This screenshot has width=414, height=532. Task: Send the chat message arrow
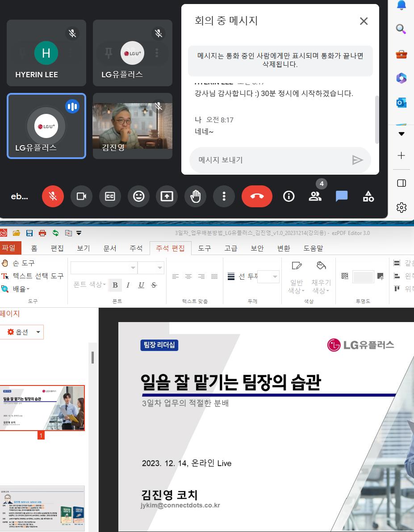[358, 160]
